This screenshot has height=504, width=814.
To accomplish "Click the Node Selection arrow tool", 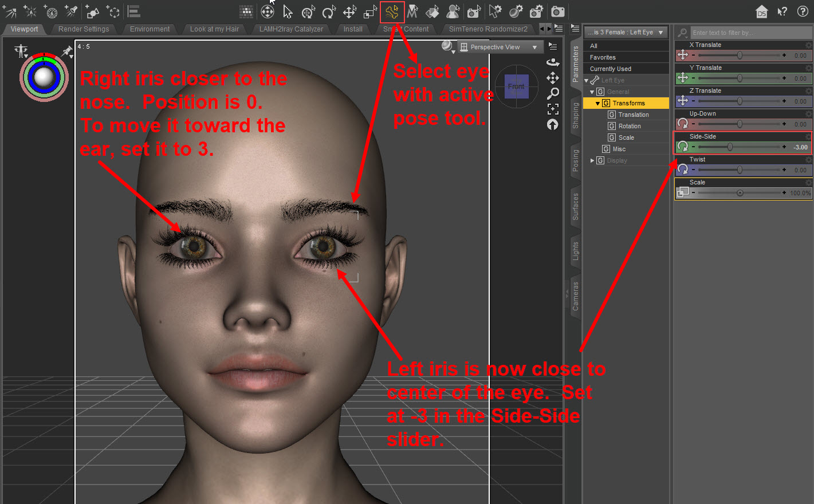I will pos(288,11).
